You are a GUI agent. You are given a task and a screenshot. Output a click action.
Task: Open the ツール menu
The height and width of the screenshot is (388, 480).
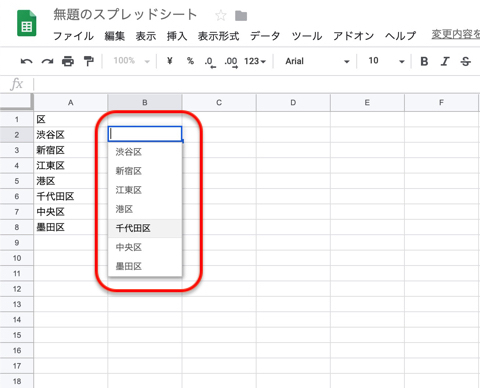tap(307, 36)
